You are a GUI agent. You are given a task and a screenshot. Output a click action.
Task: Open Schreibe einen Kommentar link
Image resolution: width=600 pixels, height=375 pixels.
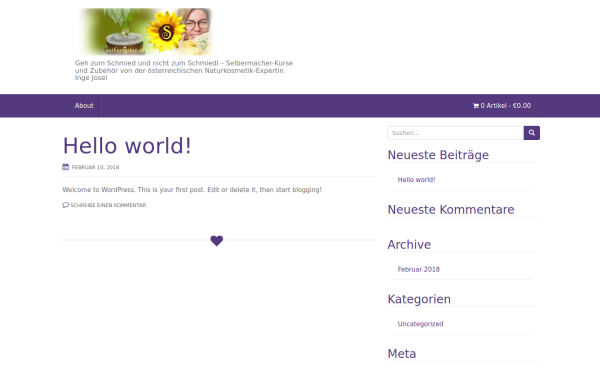pyautogui.click(x=108, y=205)
